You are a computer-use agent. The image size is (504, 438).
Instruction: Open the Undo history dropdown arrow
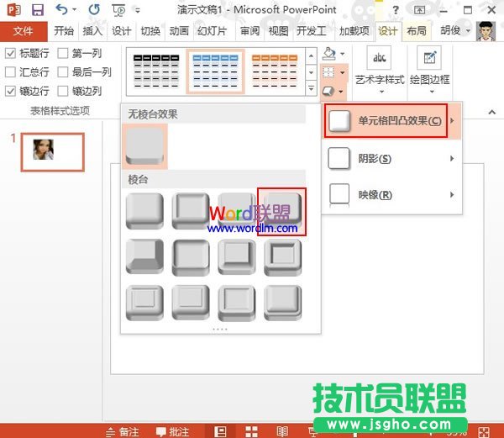point(74,9)
